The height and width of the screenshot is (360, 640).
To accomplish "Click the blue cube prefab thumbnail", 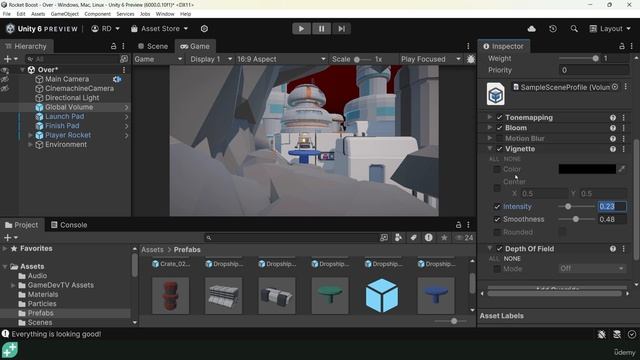I will tap(382, 296).
